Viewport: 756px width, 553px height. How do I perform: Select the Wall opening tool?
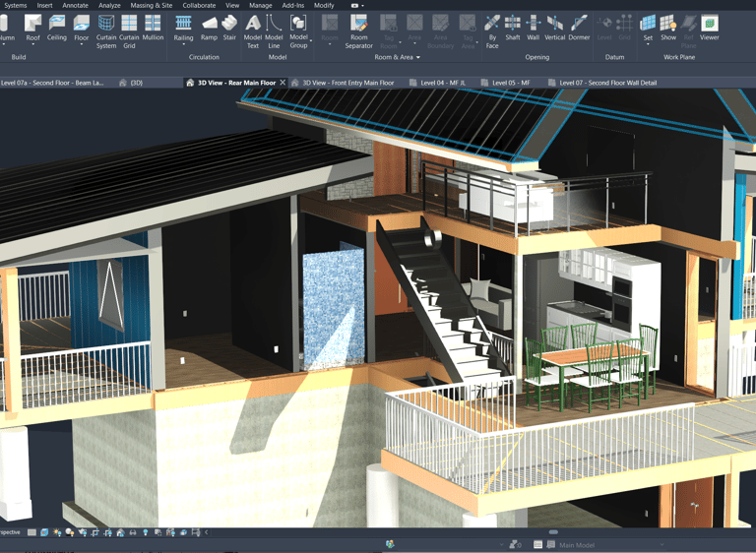(533, 28)
